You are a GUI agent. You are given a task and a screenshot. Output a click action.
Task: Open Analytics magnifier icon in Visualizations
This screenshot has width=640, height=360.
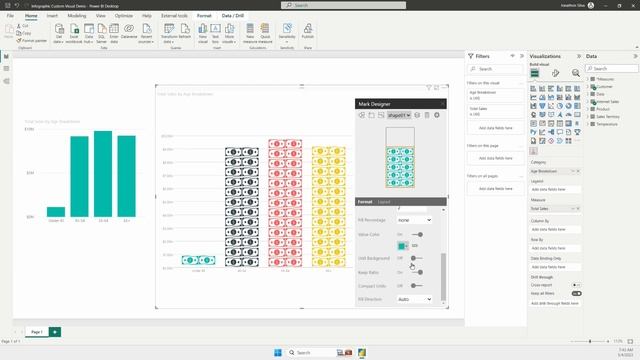coord(576,73)
